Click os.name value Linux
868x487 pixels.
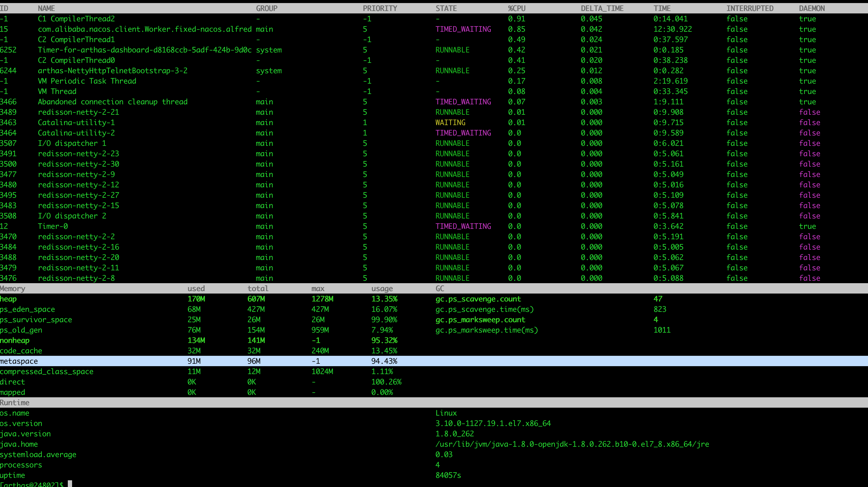pos(446,413)
